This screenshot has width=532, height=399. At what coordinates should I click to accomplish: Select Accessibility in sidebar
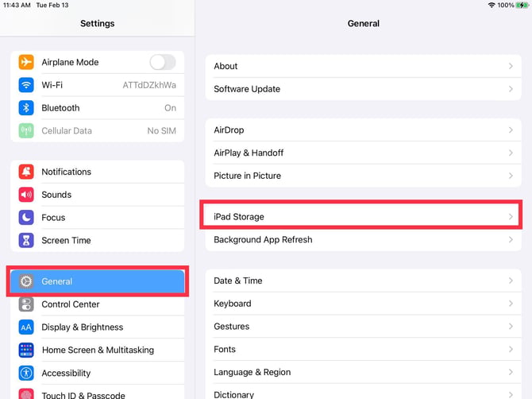tap(98, 373)
